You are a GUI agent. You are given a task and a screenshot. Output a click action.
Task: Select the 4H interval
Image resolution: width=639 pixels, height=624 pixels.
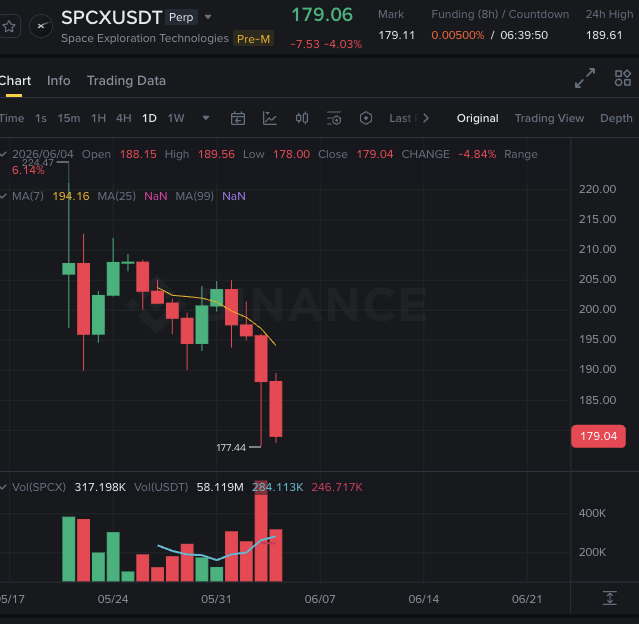coord(123,118)
